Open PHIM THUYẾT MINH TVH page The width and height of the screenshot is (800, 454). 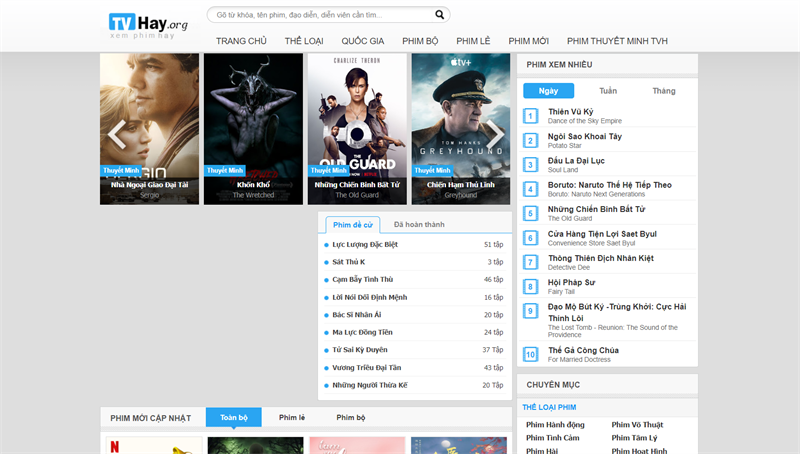pyautogui.click(x=617, y=41)
